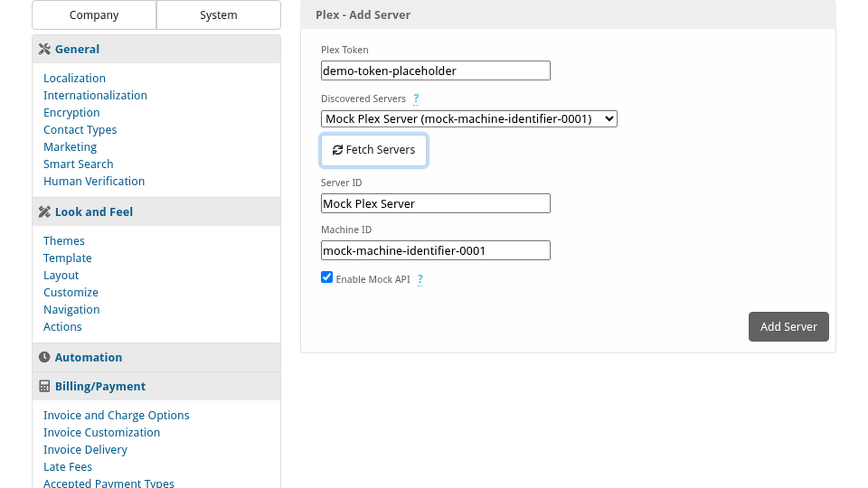Open Invoice and Charge Options
The image size is (868, 488).
point(116,415)
